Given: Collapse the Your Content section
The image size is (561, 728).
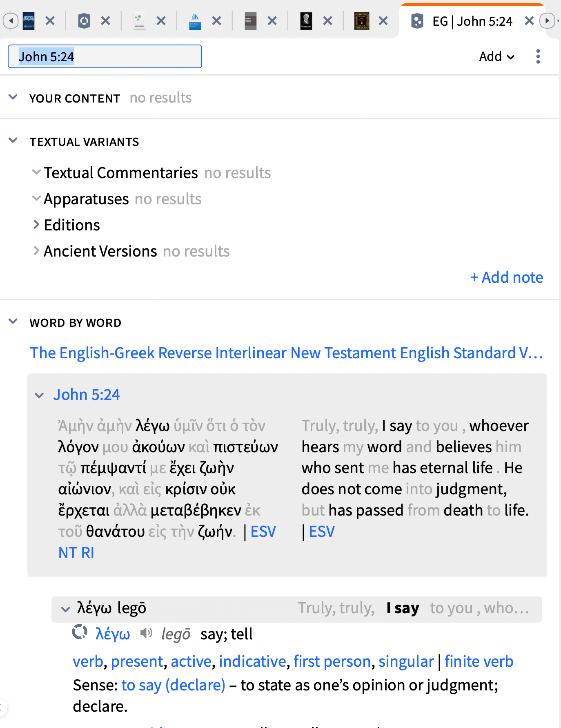Looking at the screenshot, I should 13,97.
